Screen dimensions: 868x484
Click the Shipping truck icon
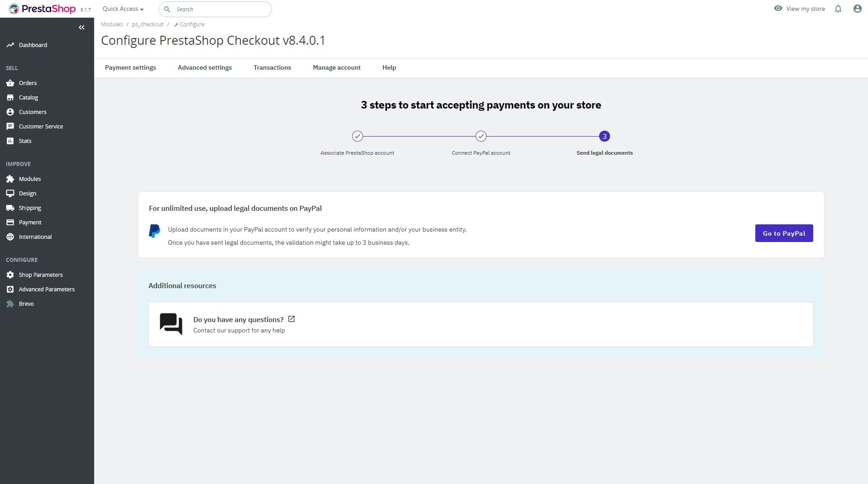(x=10, y=208)
